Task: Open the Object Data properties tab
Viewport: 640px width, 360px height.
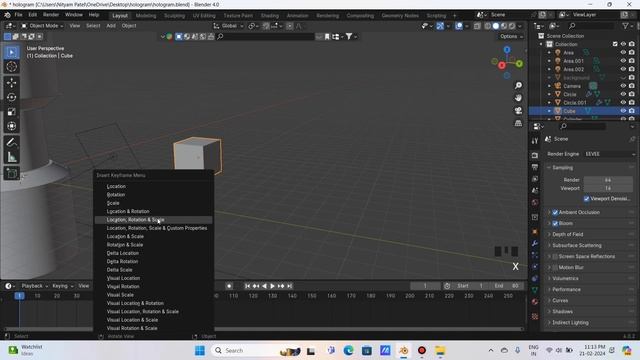Action: click(535, 290)
